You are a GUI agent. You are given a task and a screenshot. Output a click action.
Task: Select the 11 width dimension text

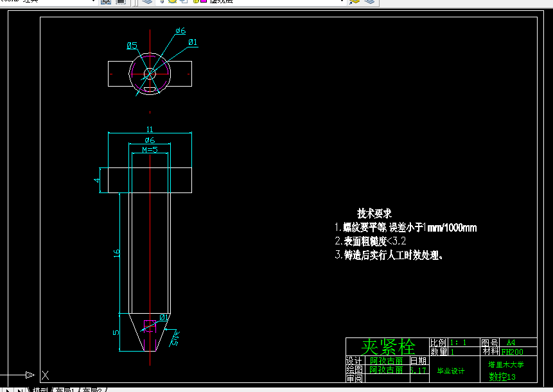click(150, 129)
